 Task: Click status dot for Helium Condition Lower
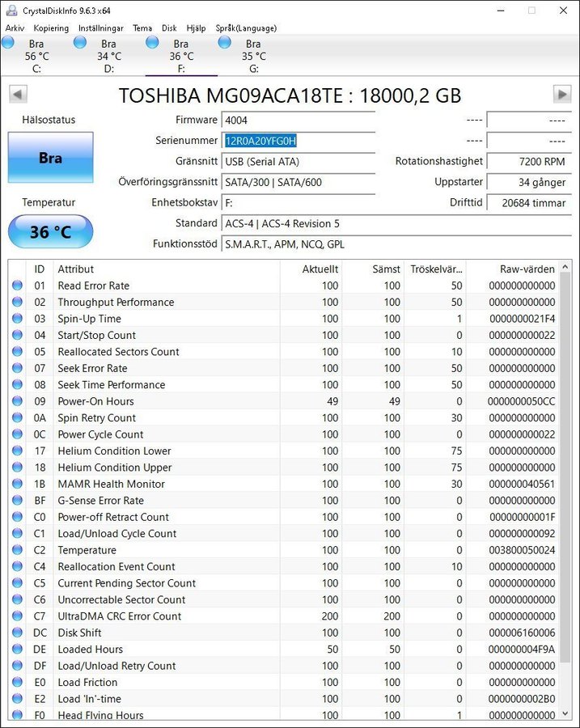click(x=18, y=451)
